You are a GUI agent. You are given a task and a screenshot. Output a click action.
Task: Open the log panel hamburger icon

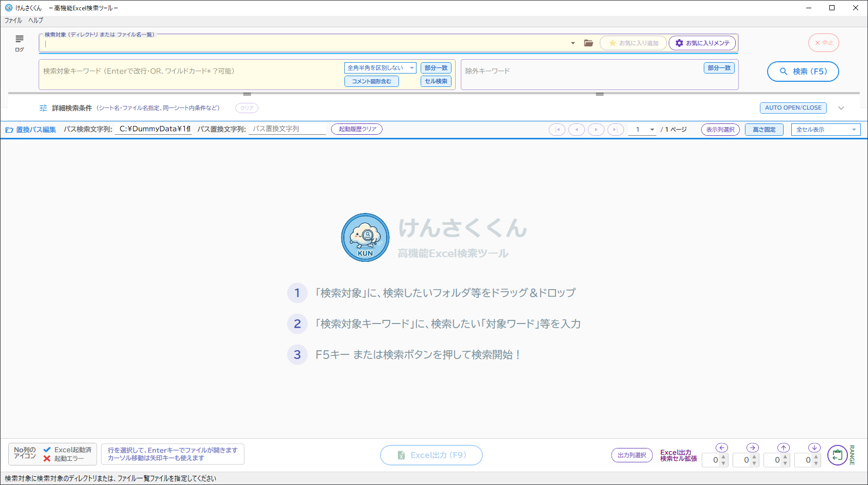point(20,39)
